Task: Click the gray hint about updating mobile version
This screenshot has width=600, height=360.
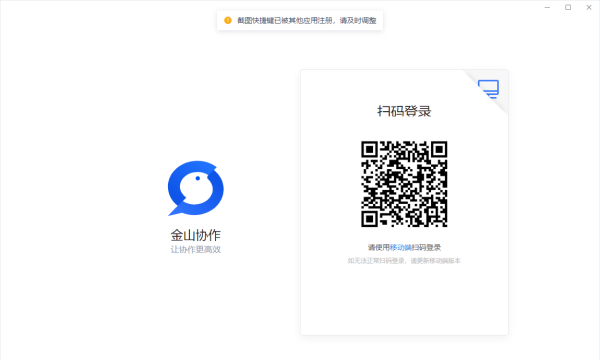Action: pyautogui.click(x=404, y=261)
